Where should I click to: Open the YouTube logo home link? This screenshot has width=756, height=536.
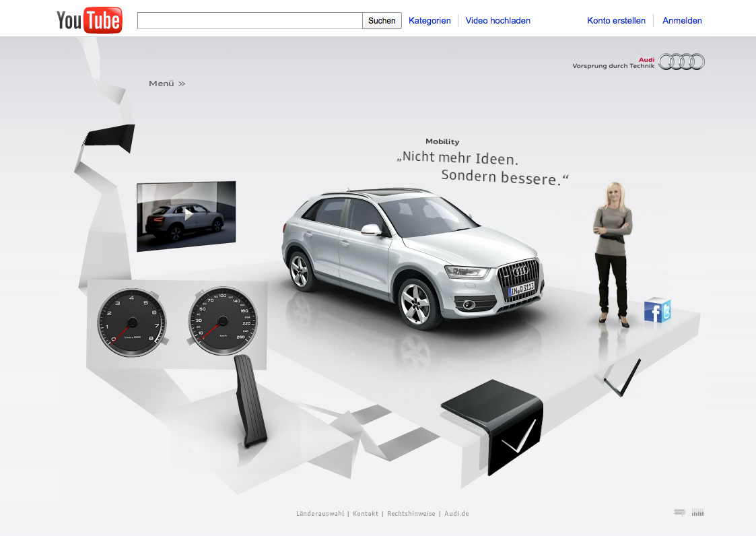point(89,20)
